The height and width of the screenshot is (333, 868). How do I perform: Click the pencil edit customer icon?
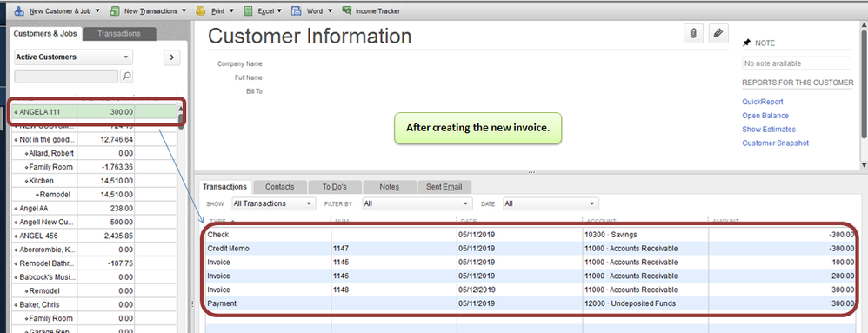718,34
